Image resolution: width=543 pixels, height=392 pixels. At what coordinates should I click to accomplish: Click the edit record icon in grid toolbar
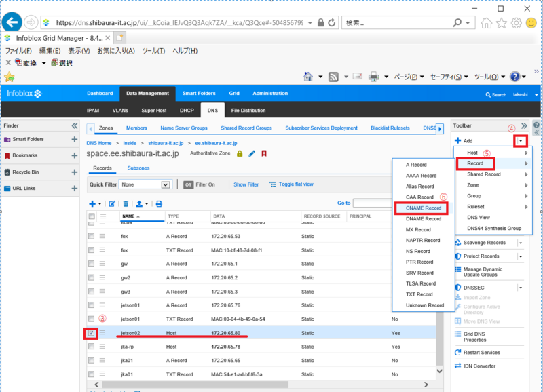point(112,203)
